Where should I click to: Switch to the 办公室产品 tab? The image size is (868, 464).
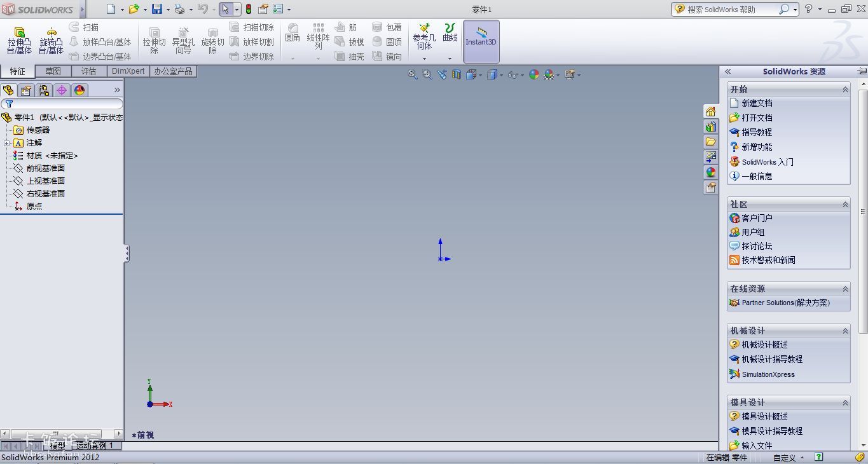[x=173, y=71]
